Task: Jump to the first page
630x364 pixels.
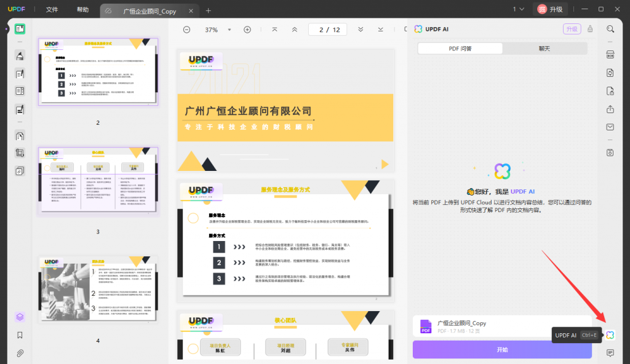Action: coord(274,30)
